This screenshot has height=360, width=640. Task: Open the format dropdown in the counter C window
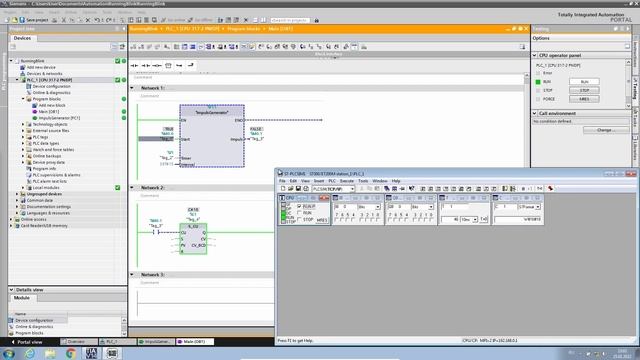coord(538,207)
